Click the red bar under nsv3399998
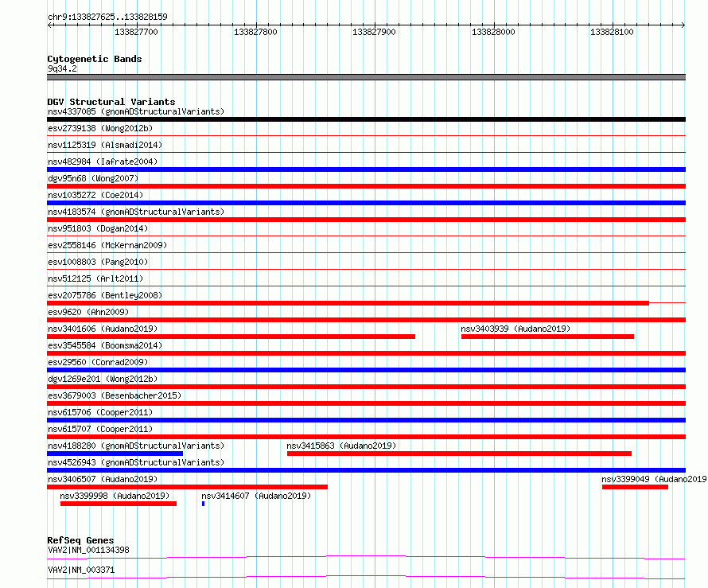 pyautogui.click(x=119, y=504)
